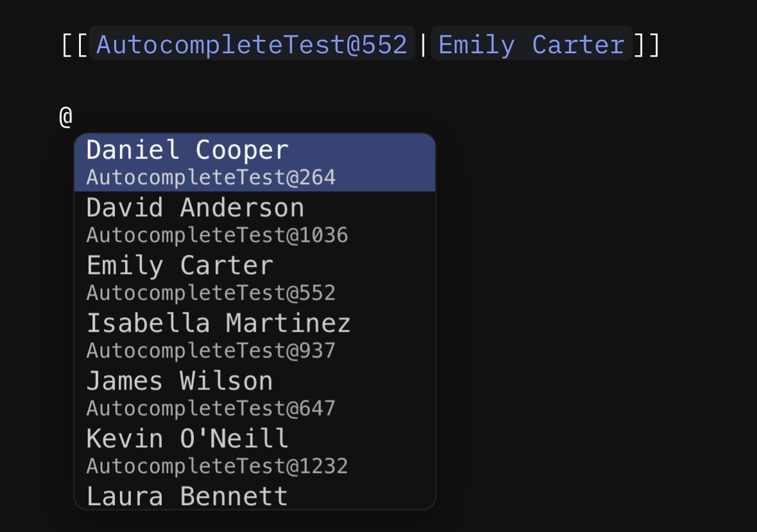Click the AutocompleteTest@1036 suggestion subtitle
This screenshot has height=532, width=757.
coord(217,236)
